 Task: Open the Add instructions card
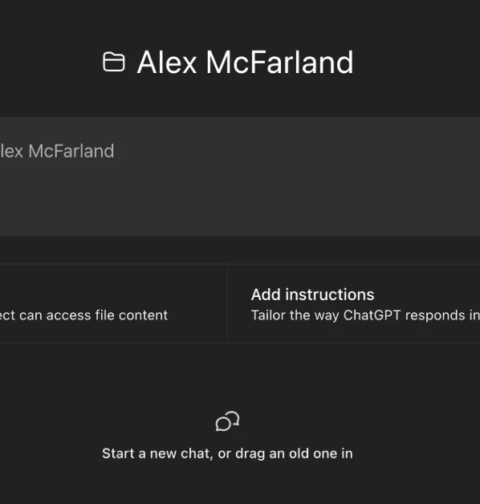coord(354,304)
